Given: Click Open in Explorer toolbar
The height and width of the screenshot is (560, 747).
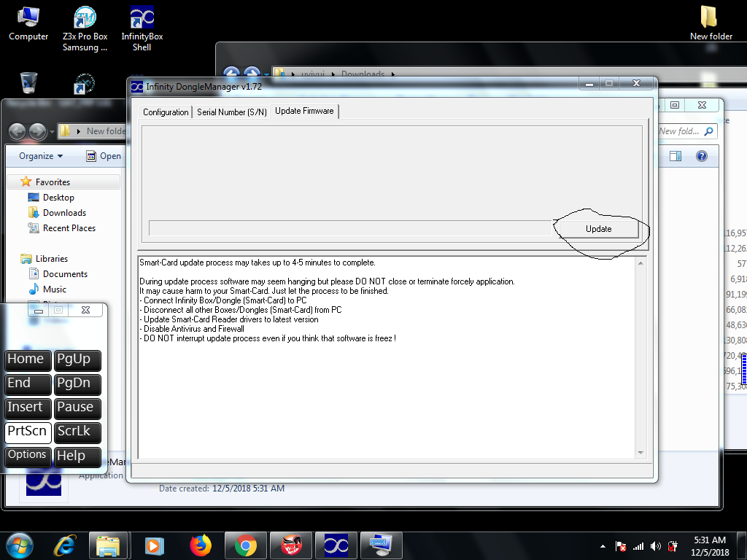Looking at the screenshot, I should pyautogui.click(x=104, y=156).
